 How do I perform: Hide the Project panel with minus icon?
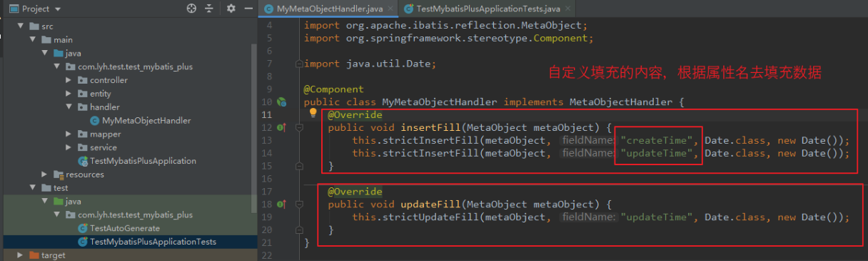coord(248,9)
